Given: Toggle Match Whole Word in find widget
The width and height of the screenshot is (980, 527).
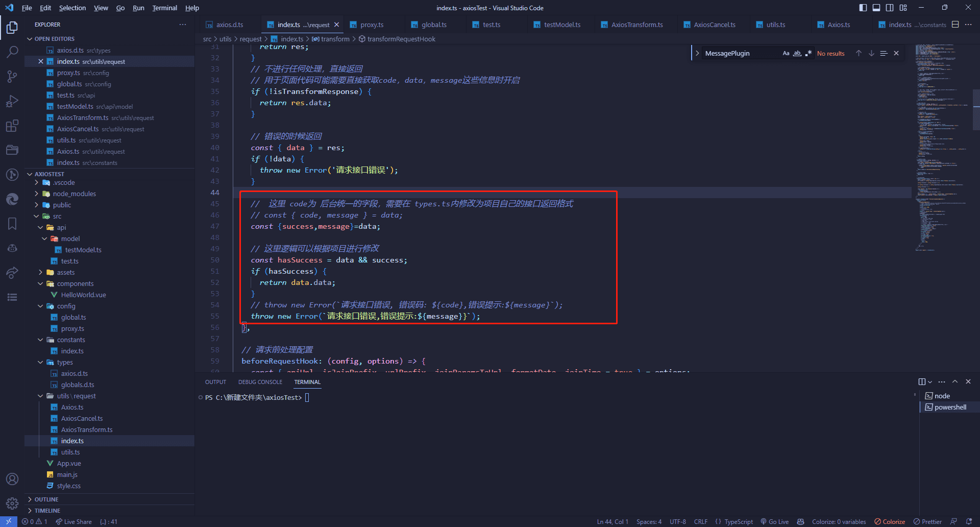Looking at the screenshot, I should point(797,53).
